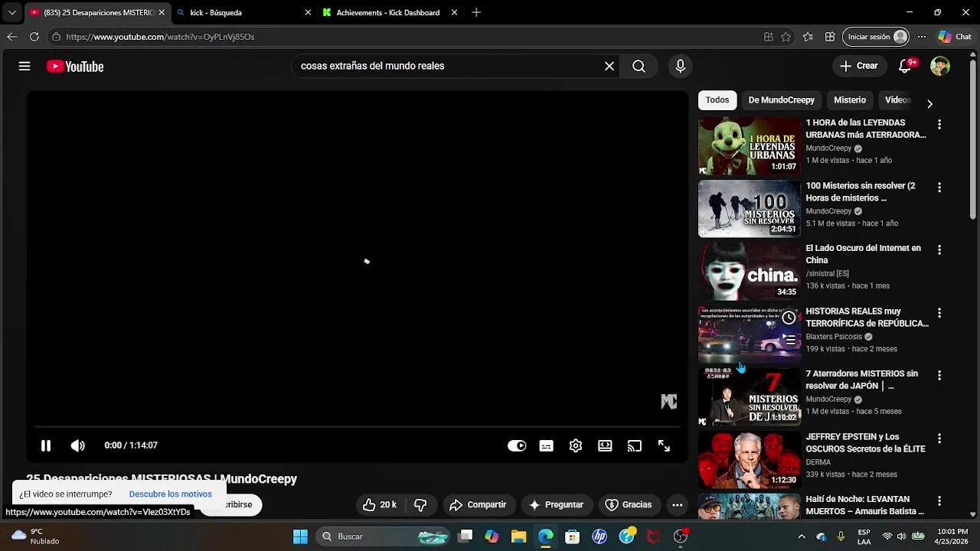Add HISTORIAS REALES video to queue
This screenshot has width=980, height=551.
tap(789, 339)
